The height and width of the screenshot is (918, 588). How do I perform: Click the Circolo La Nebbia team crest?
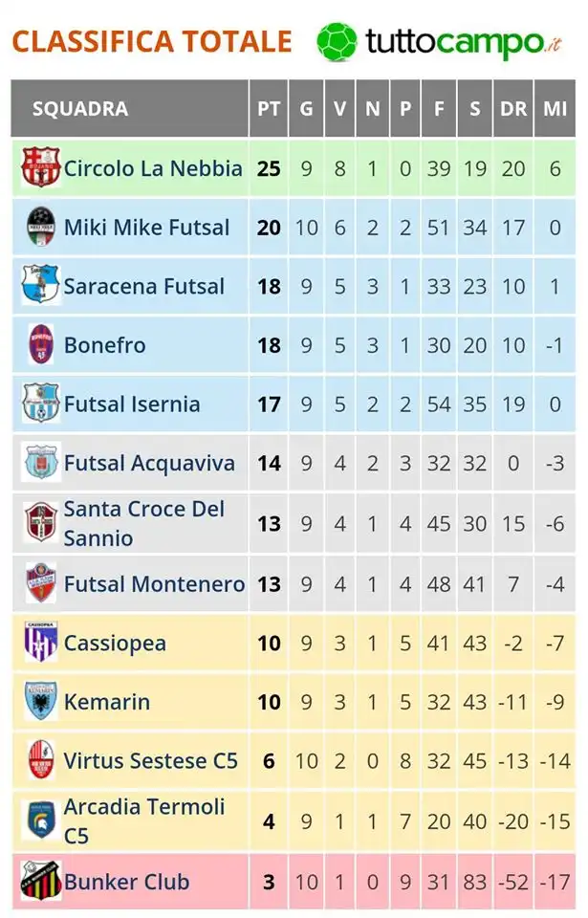point(40,167)
